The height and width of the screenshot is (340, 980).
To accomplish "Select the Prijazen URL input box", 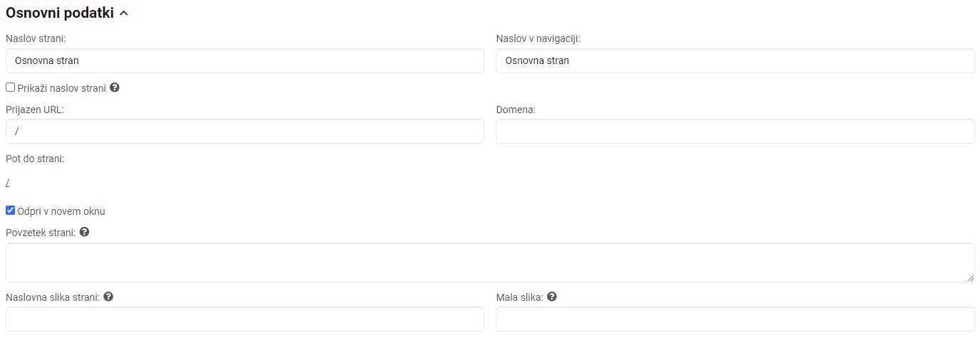I will (x=245, y=132).
